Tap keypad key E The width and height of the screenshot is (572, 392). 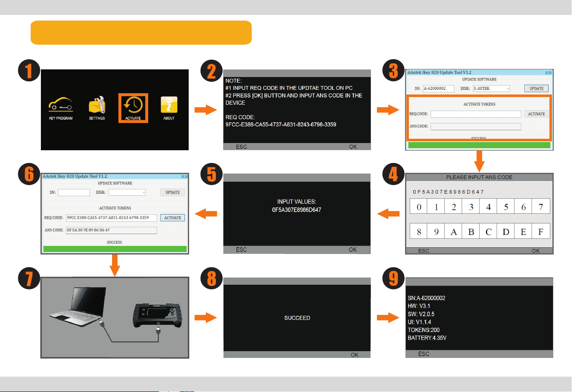[523, 232]
